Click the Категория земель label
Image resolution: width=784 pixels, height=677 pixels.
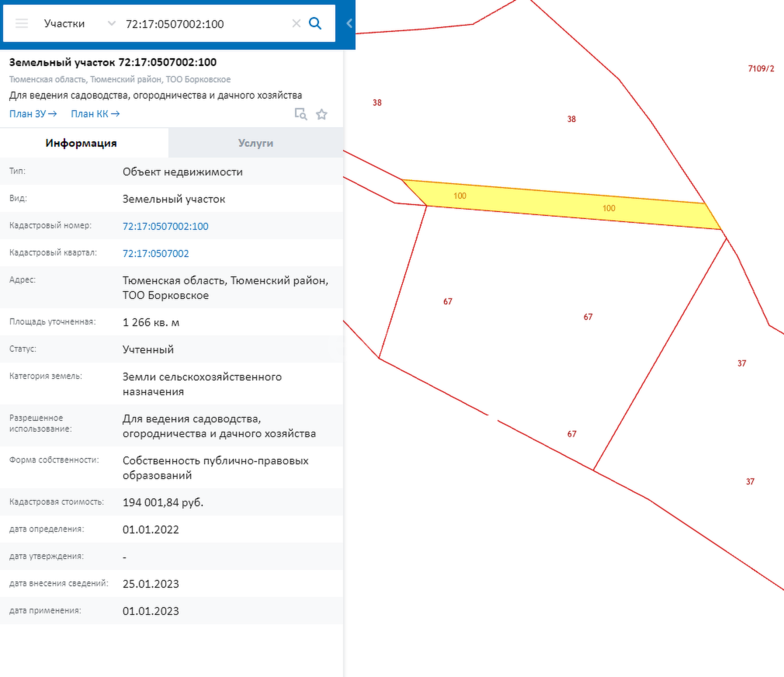[46, 376]
